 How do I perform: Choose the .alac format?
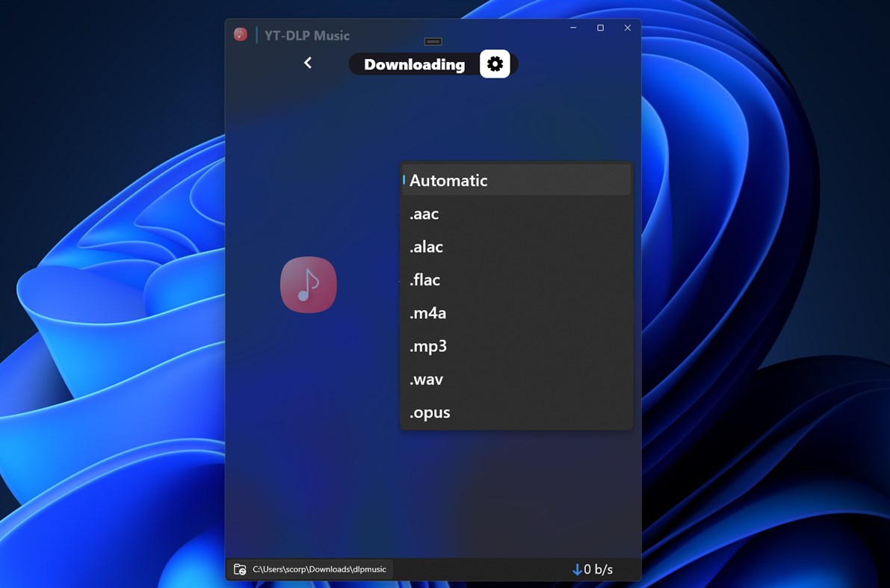click(516, 247)
